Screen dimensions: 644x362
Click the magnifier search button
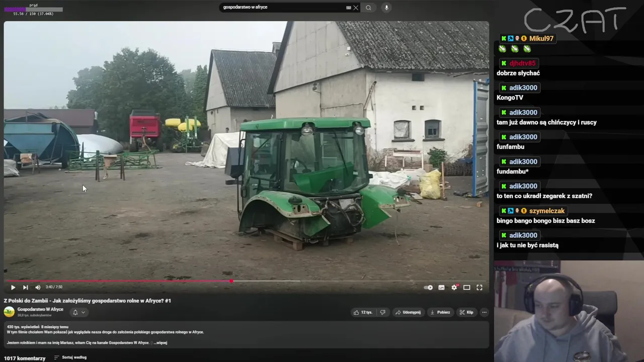[368, 8]
